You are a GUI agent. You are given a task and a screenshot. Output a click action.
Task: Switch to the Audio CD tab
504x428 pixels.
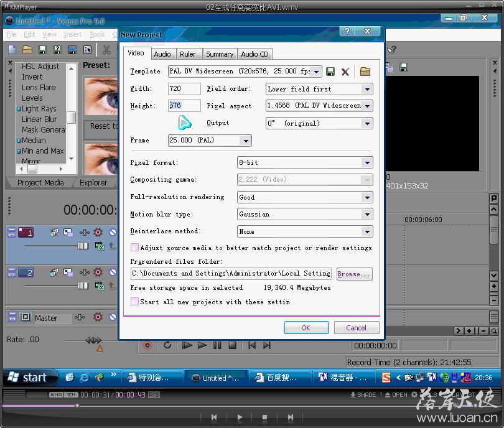point(254,54)
